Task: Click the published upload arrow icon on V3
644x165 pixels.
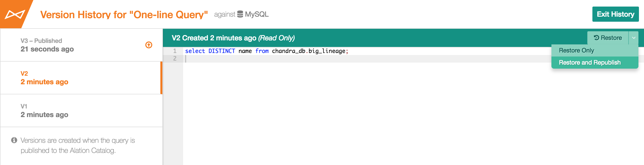Action: pos(149,45)
